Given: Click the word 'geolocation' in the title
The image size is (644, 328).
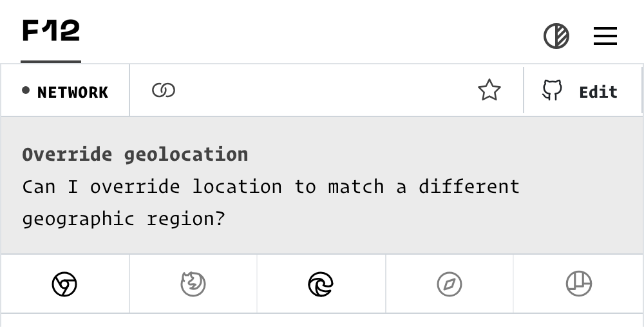Looking at the screenshot, I should point(186,154).
